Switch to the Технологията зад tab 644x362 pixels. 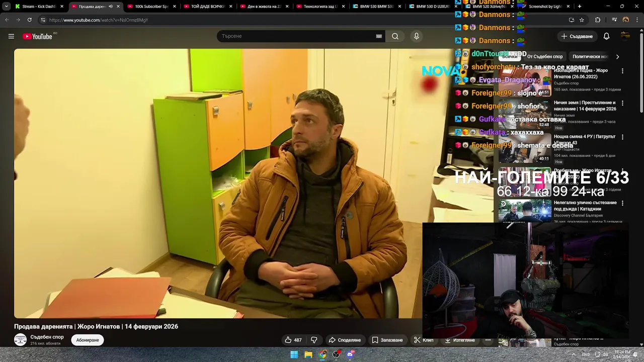(x=321, y=7)
